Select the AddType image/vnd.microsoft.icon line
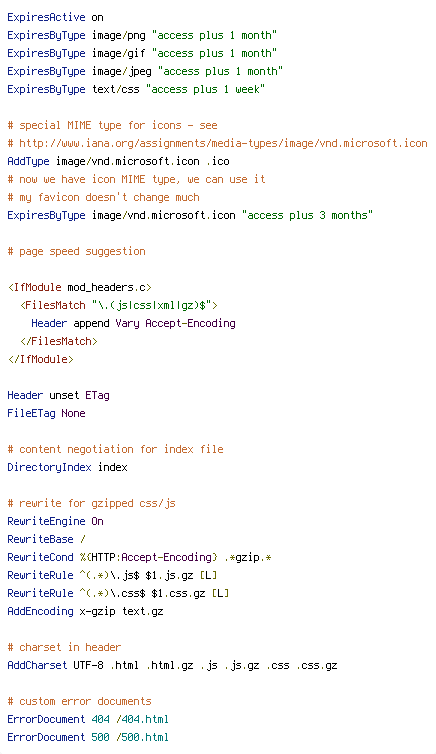 pyautogui.click(x=118, y=161)
